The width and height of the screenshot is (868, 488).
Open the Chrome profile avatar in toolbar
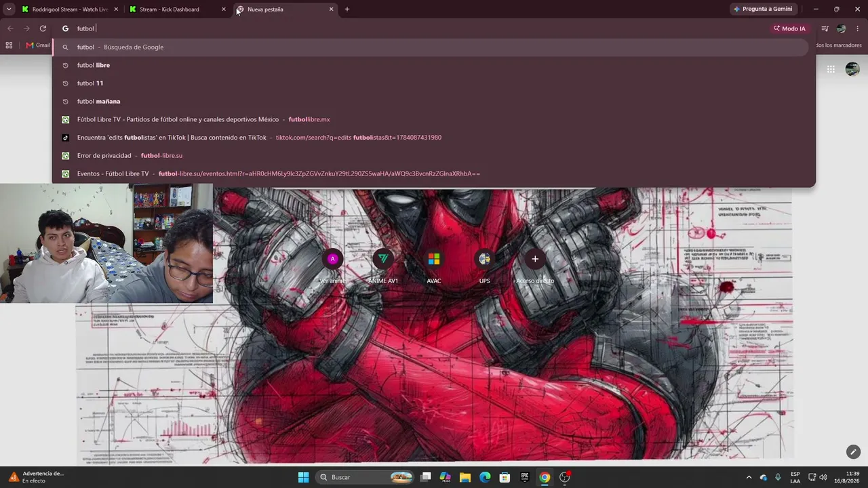[842, 28]
